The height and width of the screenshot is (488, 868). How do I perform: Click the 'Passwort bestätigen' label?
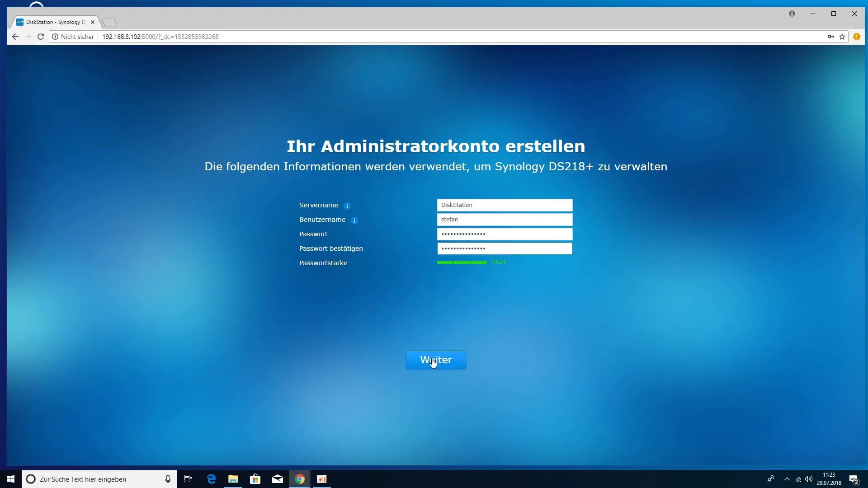(x=331, y=249)
